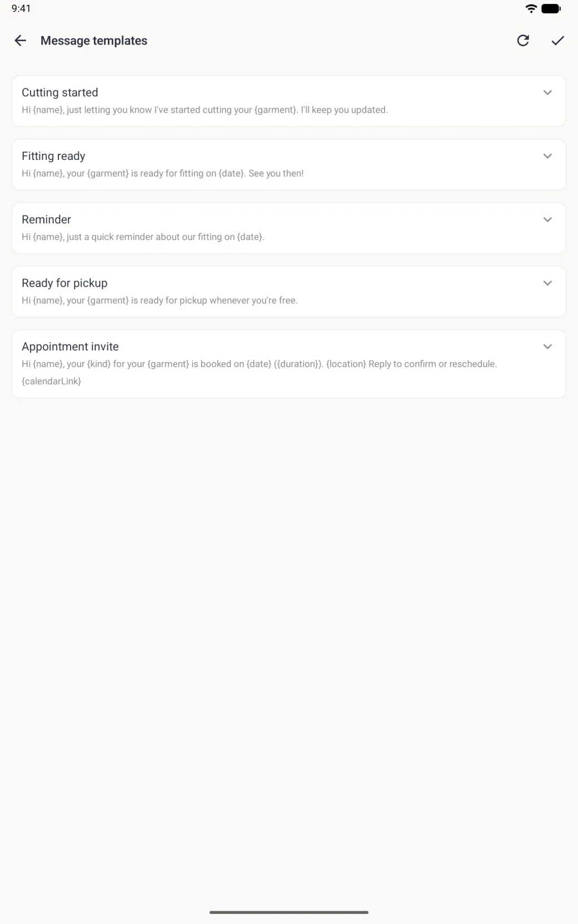Expand the Appointment invite chevron
Image resolution: width=578 pixels, height=924 pixels.
pyautogui.click(x=547, y=347)
